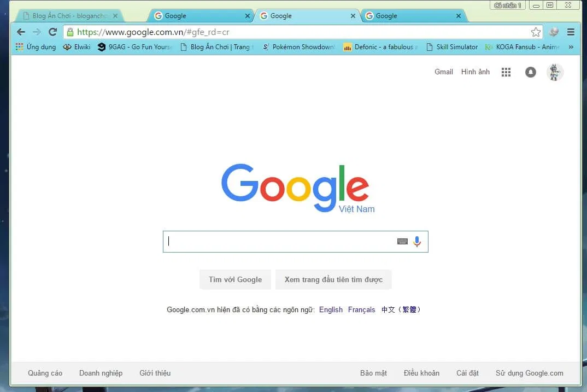Click Xem trang đầu tiên tìm được

(x=333, y=279)
